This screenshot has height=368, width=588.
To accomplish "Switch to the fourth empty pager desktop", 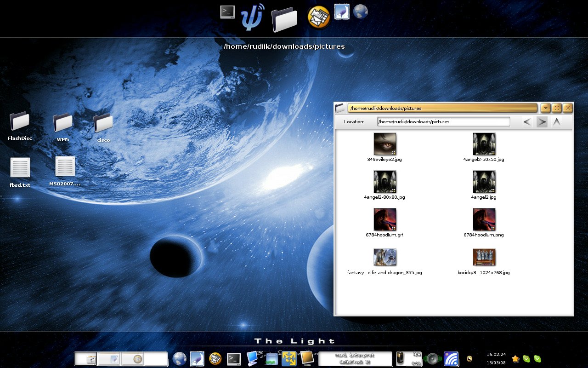I will [x=156, y=359].
